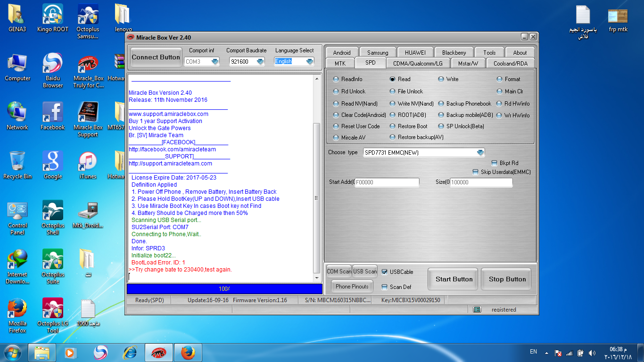644x362 pixels.
Task: Open the Comport Baudrate dropdown
Action: point(260,62)
